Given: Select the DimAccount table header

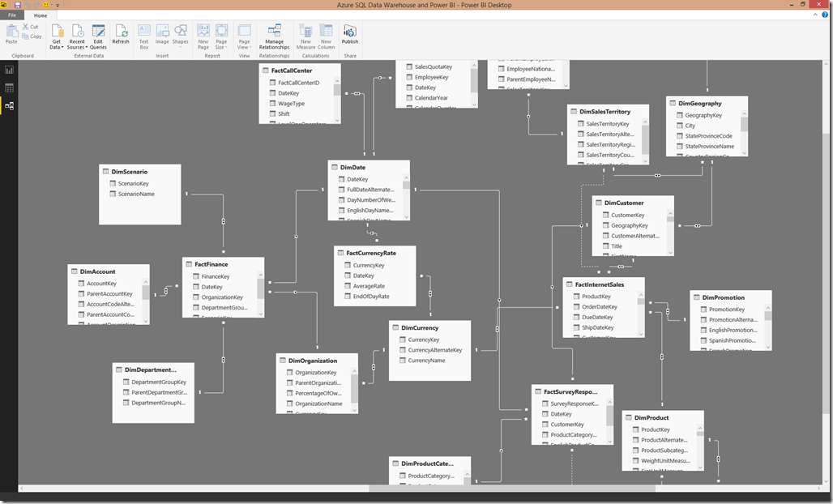Looking at the screenshot, I should tap(109, 271).
